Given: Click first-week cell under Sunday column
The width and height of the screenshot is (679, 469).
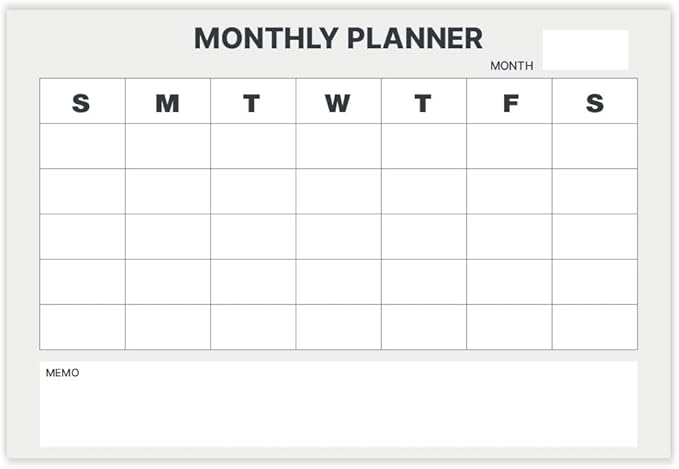Looking at the screenshot, I should pyautogui.click(x=82, y=146).
